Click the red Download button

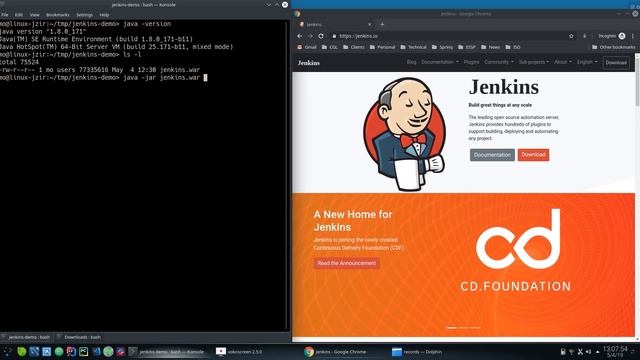(x=533, y=155)
